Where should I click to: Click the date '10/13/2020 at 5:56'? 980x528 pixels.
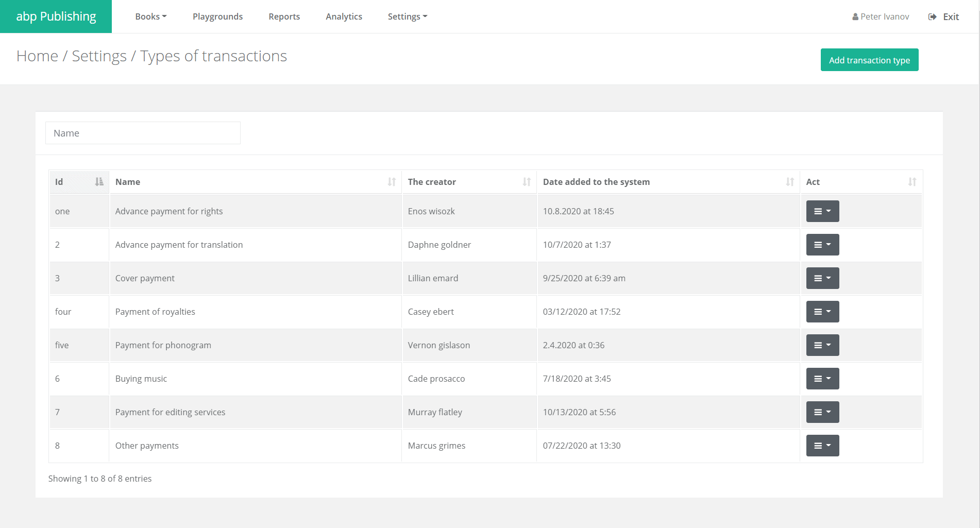(579, 412)
